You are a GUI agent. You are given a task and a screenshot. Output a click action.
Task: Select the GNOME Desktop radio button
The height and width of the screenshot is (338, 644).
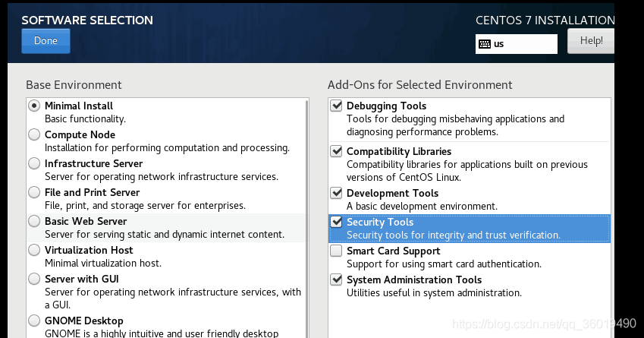coord(34,321)
